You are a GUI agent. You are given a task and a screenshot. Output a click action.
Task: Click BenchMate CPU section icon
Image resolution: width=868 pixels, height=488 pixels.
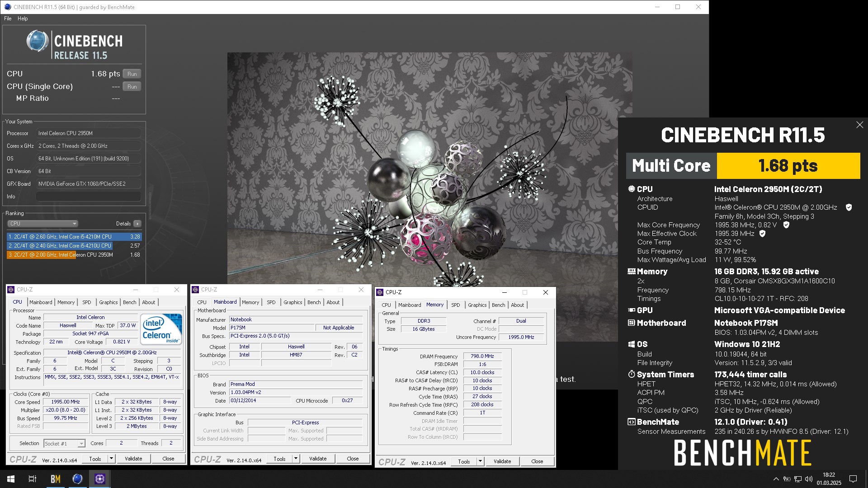pyautogui.click(x=632, y=189)
